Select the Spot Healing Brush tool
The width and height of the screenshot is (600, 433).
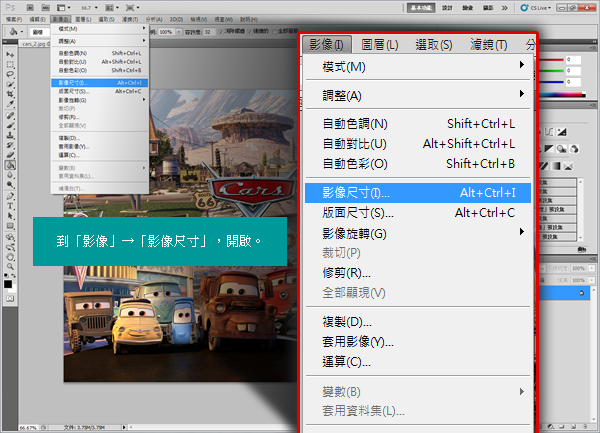pyautogui.click(x=10, y=115)
